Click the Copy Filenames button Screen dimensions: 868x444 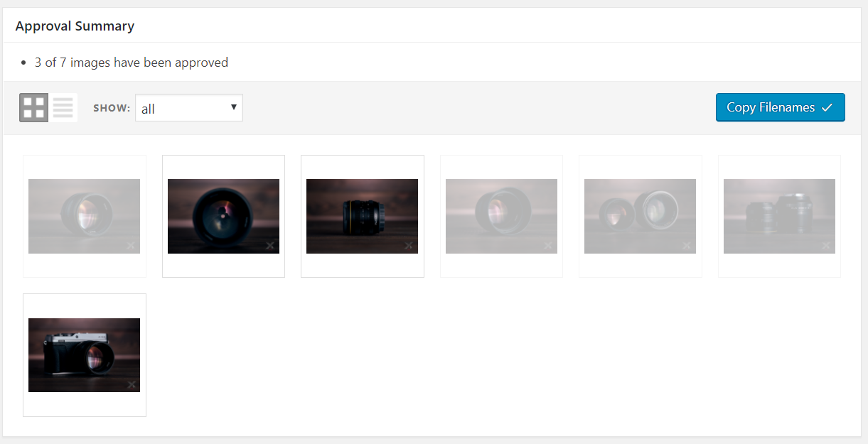780,107
